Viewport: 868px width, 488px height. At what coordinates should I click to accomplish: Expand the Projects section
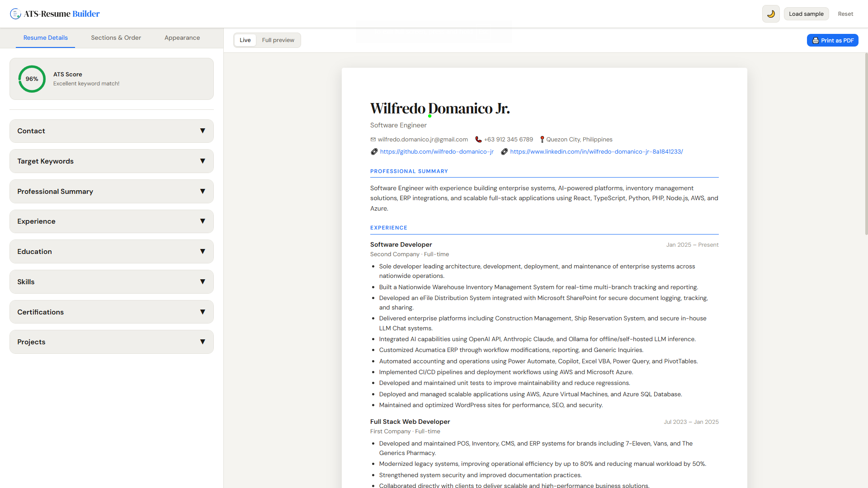(112, 342)
